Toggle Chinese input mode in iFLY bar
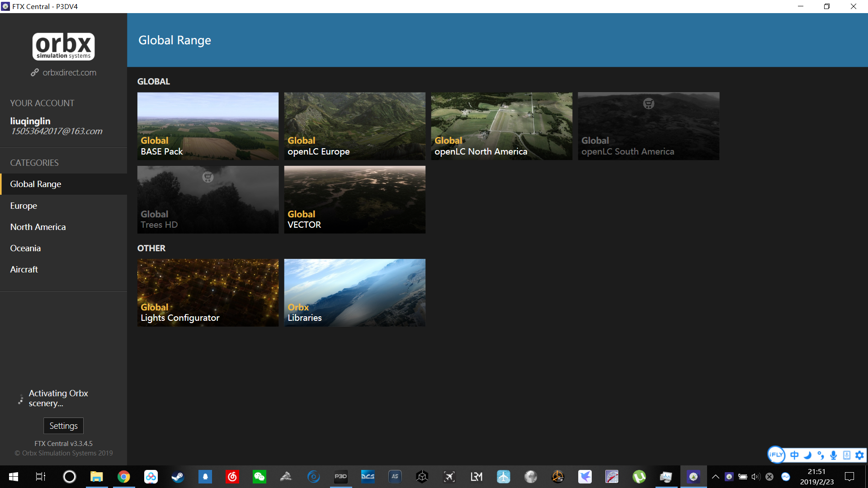 pyautogui.click(x=794, y=455)
